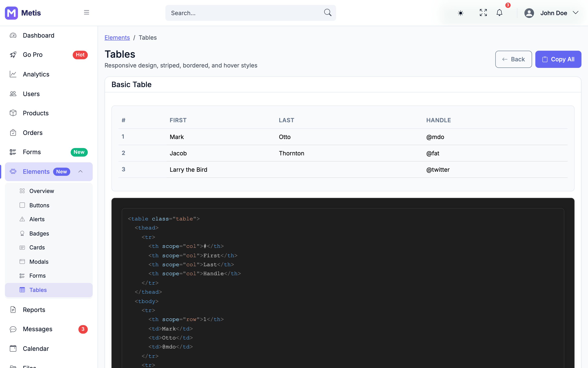
Task: Open Dashboard from the sidebar
Action: [49, 36]
